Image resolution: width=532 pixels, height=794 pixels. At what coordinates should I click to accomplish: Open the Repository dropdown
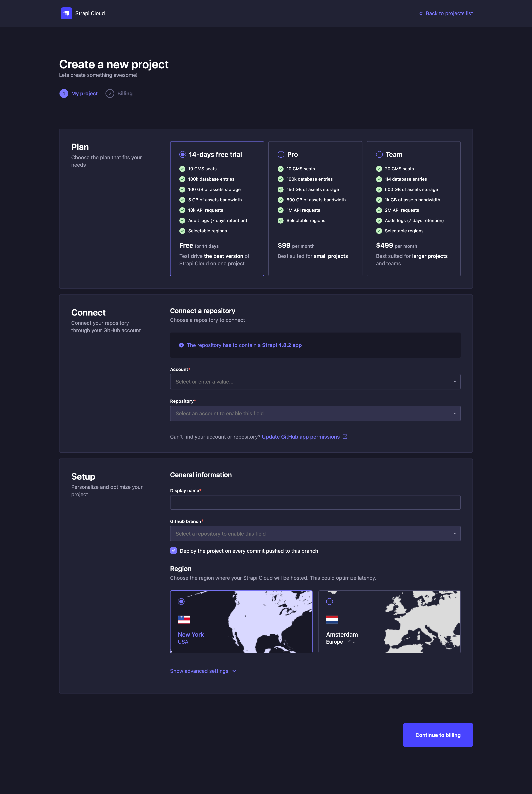coord(315,413)
